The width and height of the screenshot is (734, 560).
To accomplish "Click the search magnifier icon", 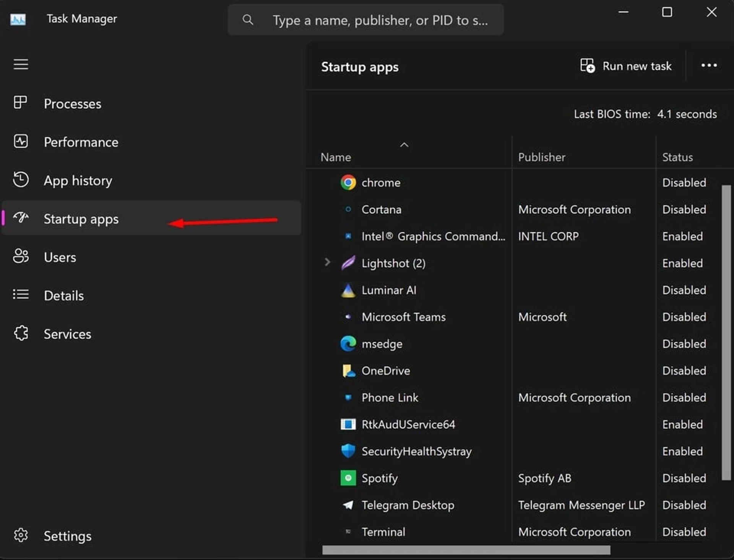I will click(x=248, y=19).
